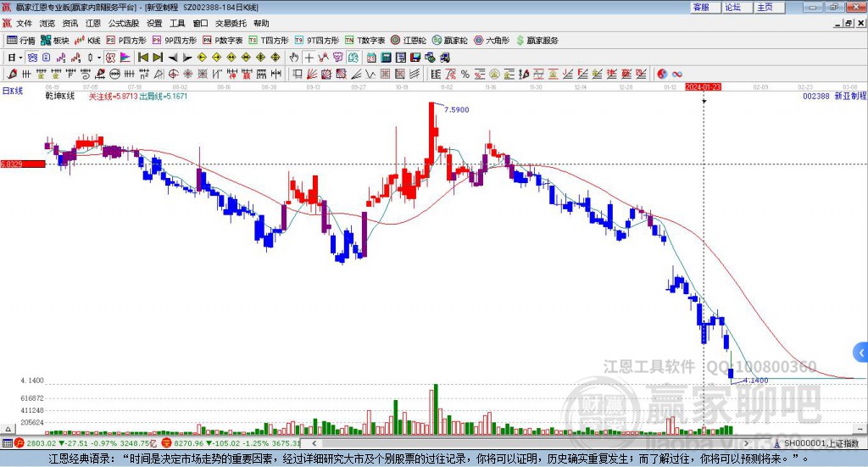
Task: Click the 论坛 forum button
Action: (738, 7)
